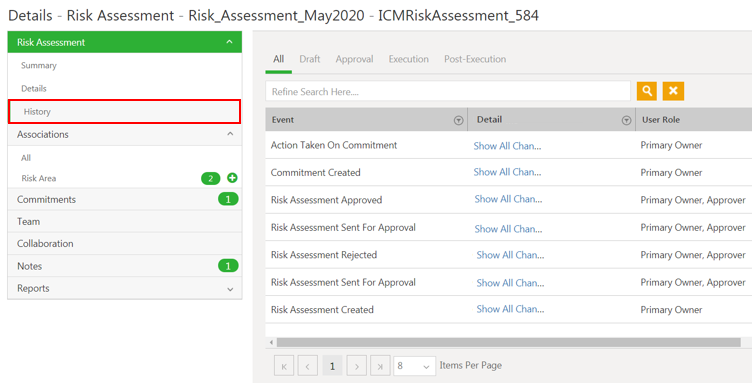The height and width of the screenshot is (384, 756).
Task: Open the Reports section label
Action: coord(33,288)
